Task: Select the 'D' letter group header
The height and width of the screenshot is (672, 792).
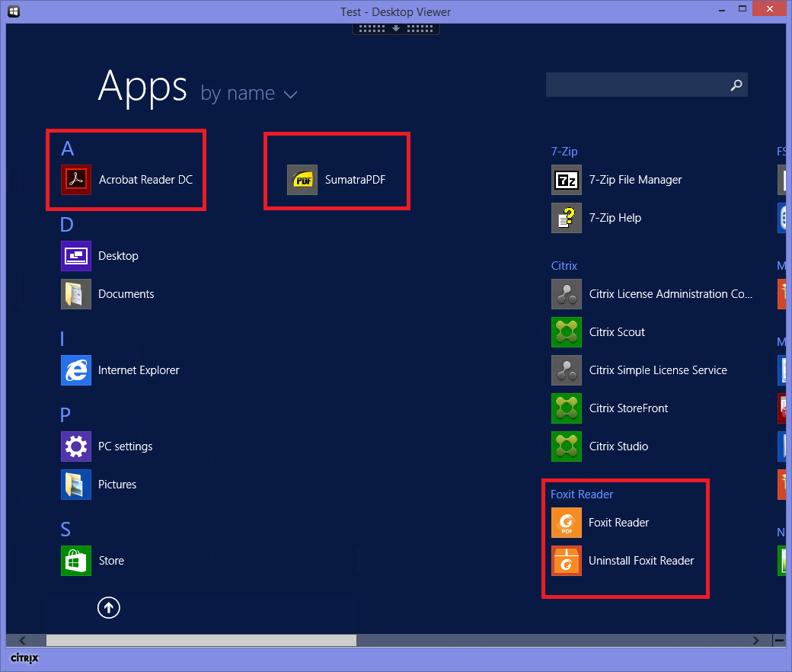Action: (x=67, y=224)
